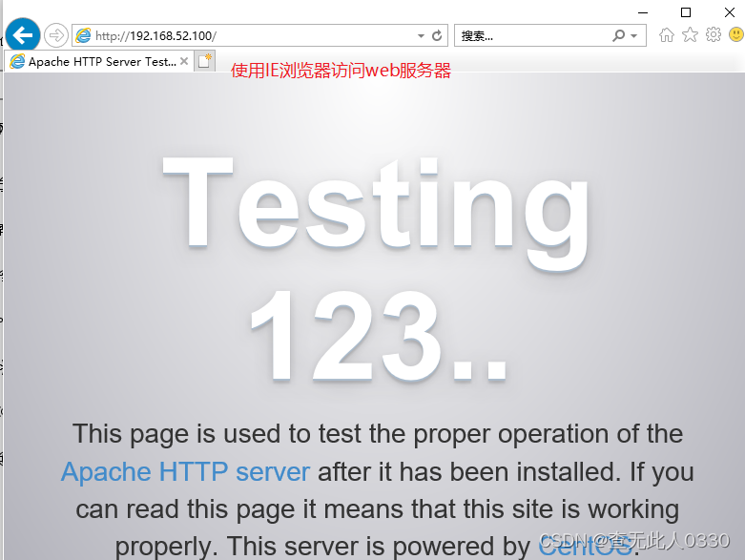Expand the address bar autocomplete dropdown

click(x=421, y=35)
